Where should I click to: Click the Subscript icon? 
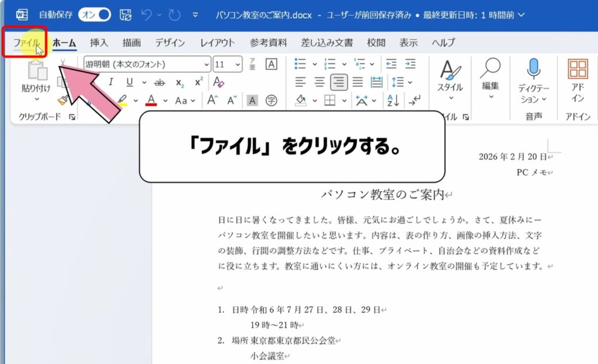pos(179,82)
